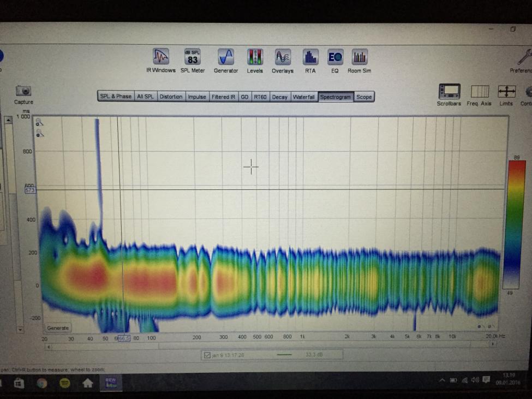This screenshot has width=532, height=399.
Task: Switch to SPL & Phase tab
Action: tap(116, 97)
